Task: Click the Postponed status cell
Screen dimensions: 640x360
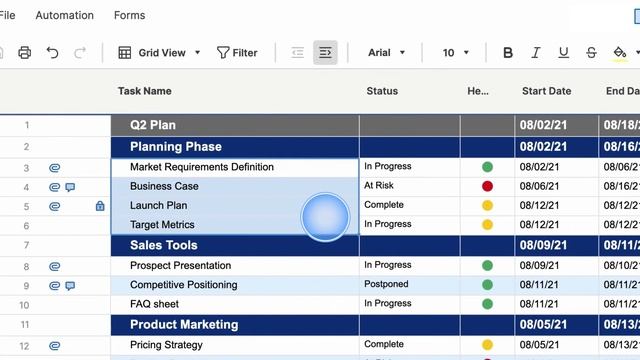Action: 410,285
